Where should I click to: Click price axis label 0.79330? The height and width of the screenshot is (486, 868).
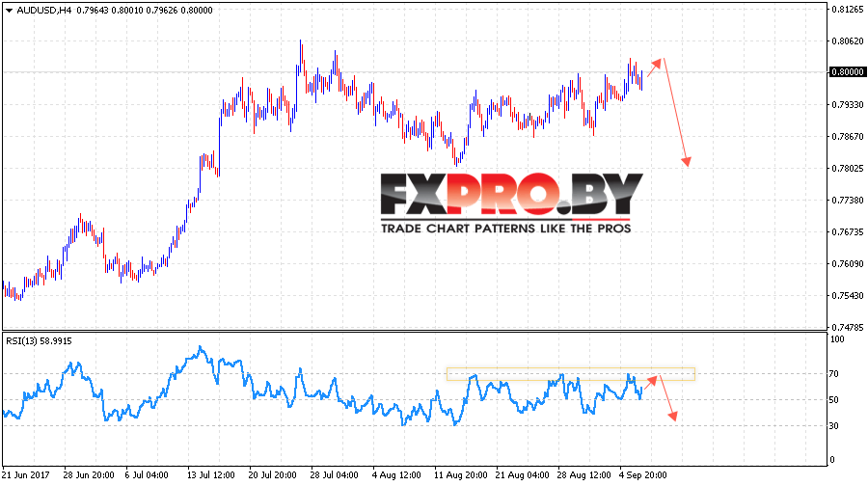[x=848, y=104]
